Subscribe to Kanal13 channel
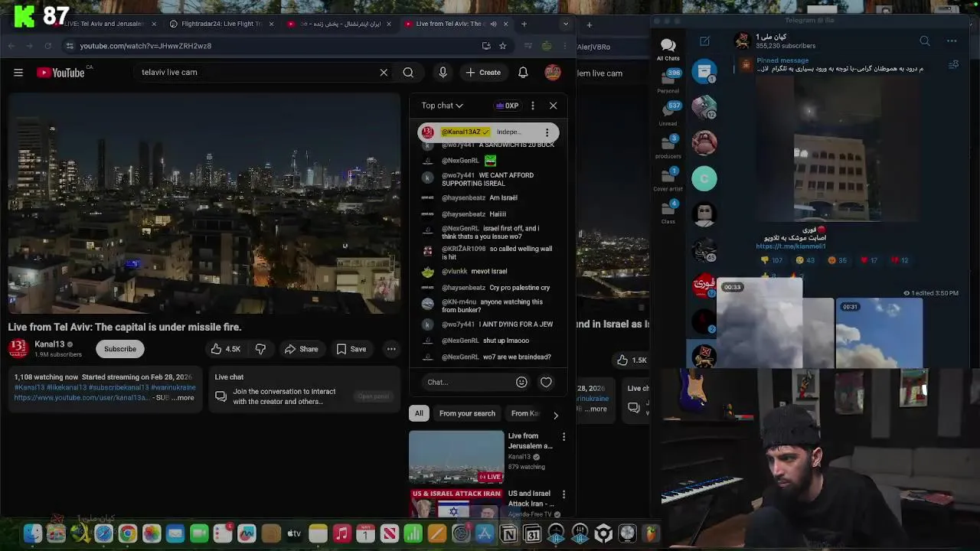Viewport: 980px width, 551px height. 120,349
